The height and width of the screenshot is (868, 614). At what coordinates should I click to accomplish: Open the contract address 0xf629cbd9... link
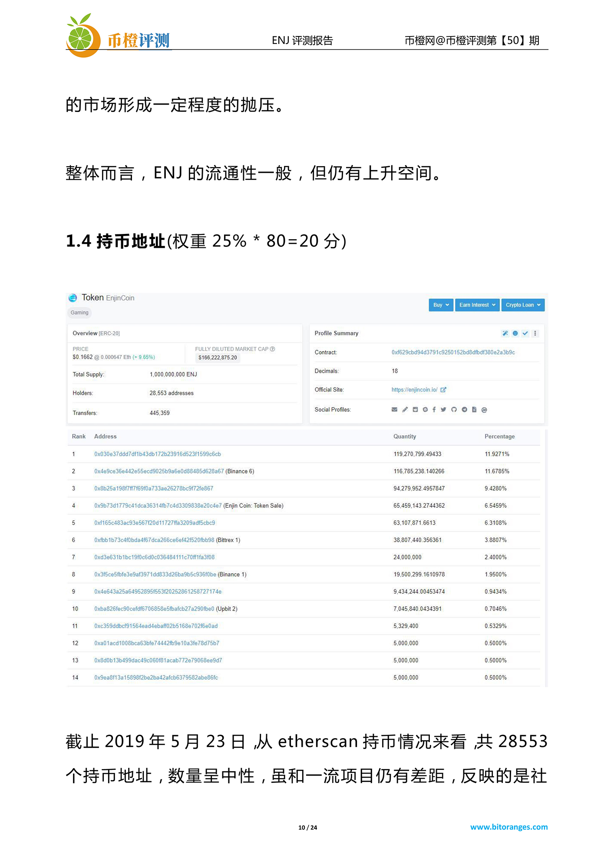click(x=453, y=352)
